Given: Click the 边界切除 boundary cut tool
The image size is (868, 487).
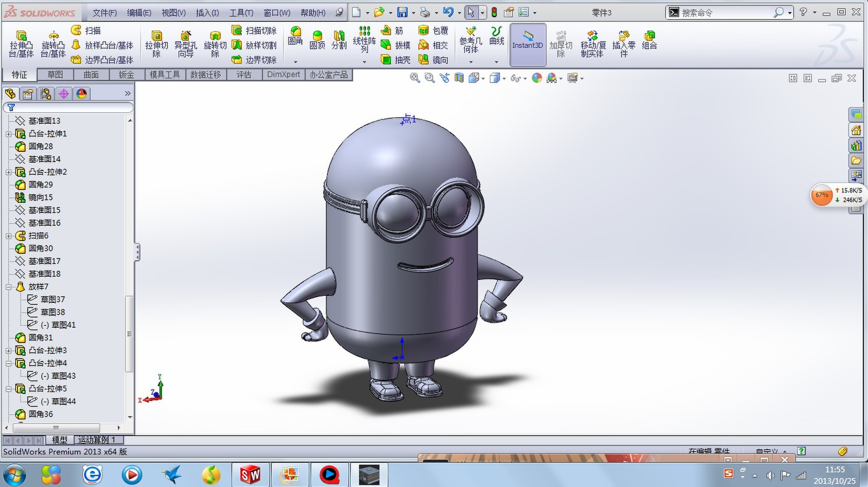Looking at the screenshot, I should [x=254, y=60].
